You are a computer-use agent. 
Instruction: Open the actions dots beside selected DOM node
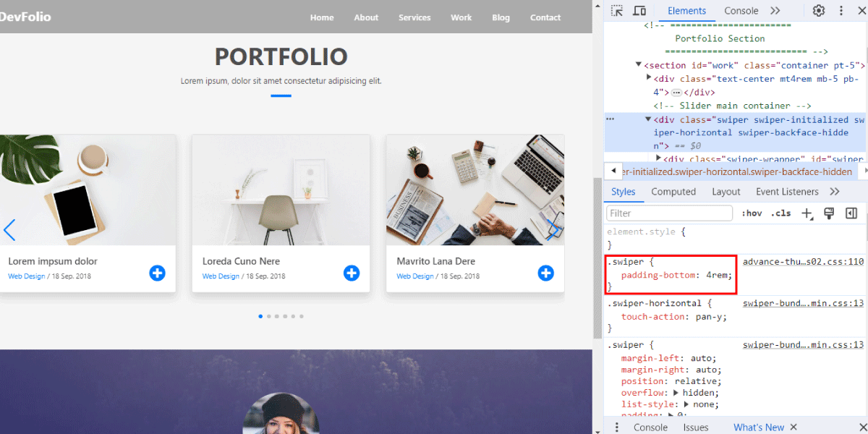pyautogui.click(x=610, y=119)
